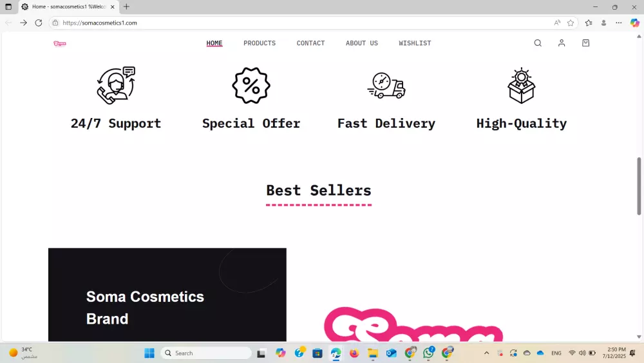Click the Fast Delivery heading
The height and width of the screenshot is (363, 644).
386,123
